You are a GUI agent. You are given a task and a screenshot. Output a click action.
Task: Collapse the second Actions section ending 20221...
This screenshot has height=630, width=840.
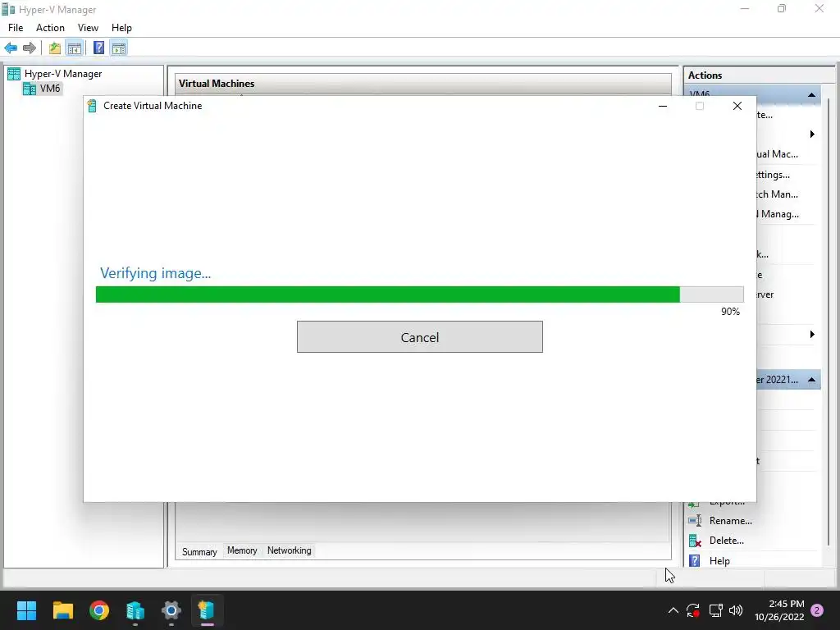[811, 380]
